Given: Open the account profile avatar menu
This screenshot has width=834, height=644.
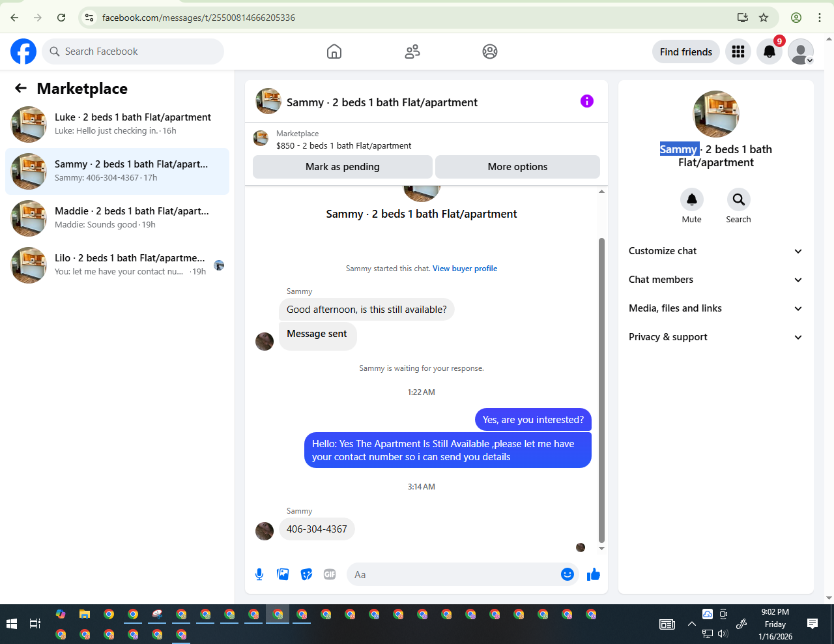Looking at the screenshot, I should point(801,51).
